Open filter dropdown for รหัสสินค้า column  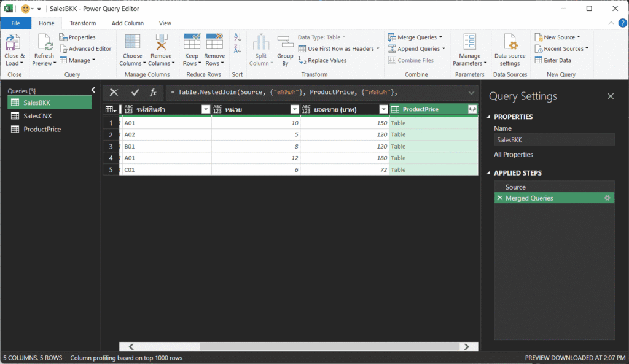tap(205, 109)
